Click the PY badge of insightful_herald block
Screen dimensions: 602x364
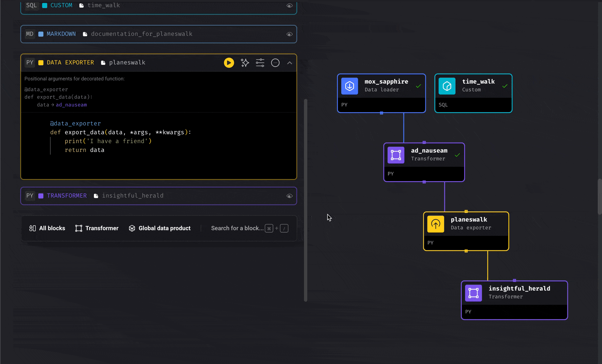[29, 196]
